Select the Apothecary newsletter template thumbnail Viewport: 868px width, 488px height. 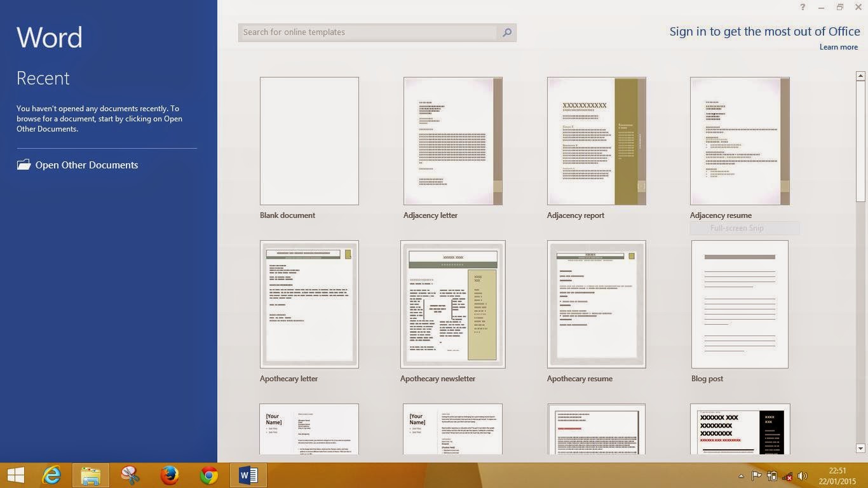453,304
